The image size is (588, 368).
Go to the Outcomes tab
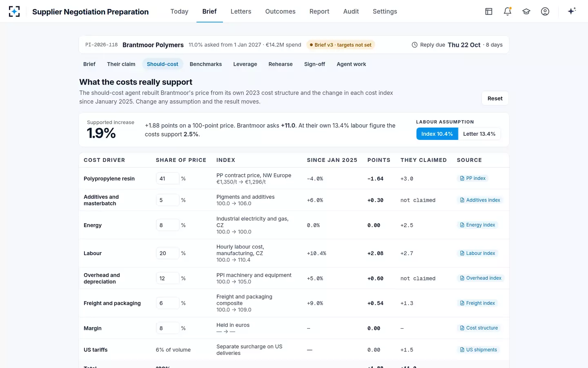click(x=280, y=11)
